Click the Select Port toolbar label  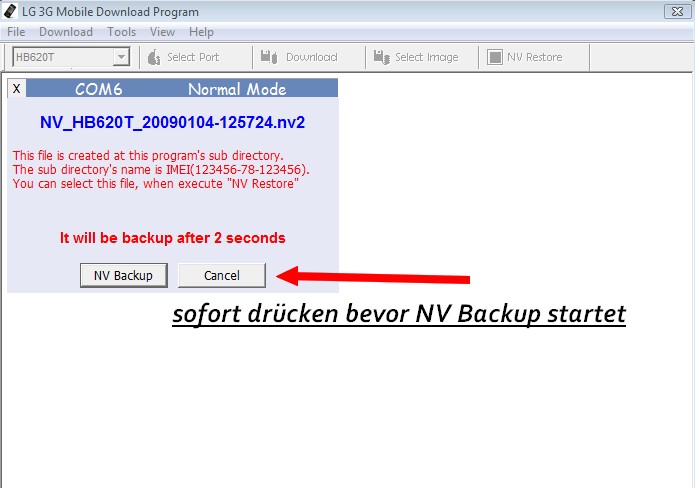pyautogui.click(x=193, y=57)
